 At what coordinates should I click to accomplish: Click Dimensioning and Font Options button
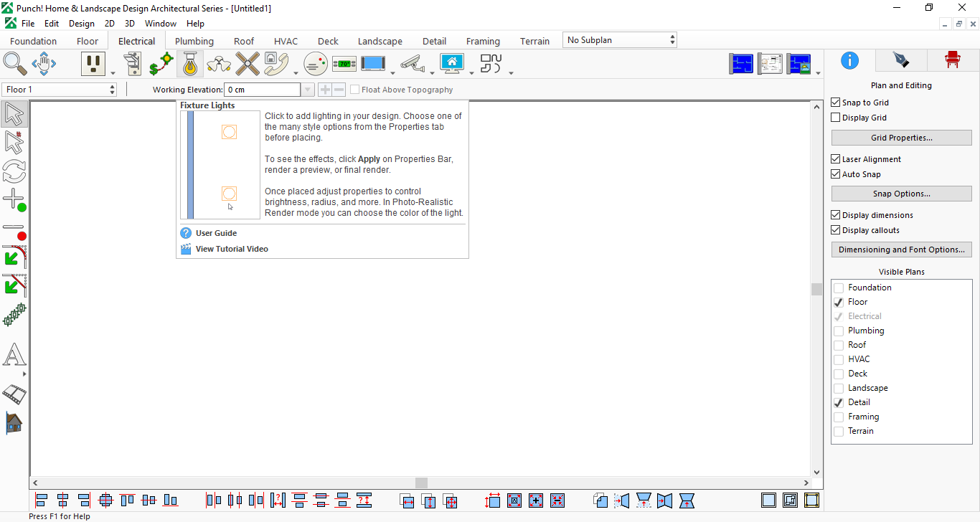902,250
